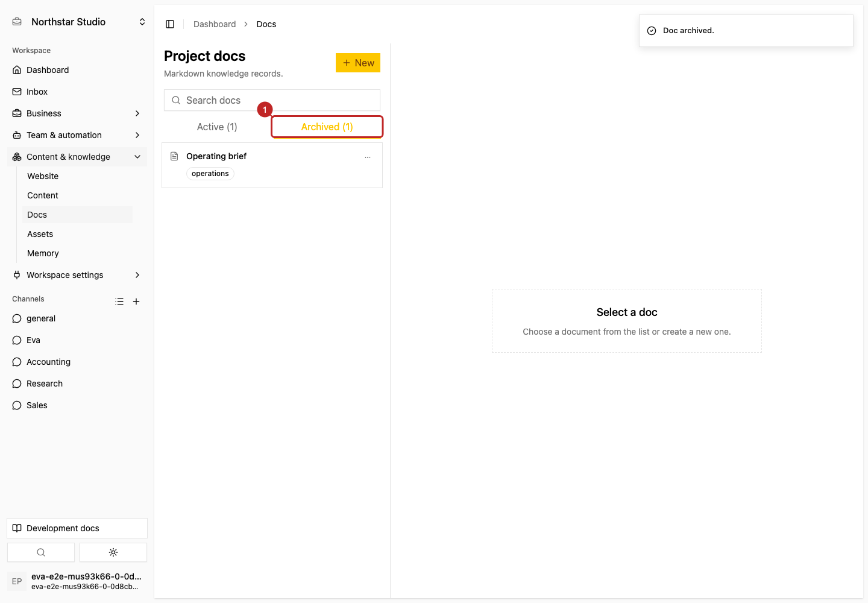Expand the Workspace settings section
The image size is (868, 603).
point(137,275)
